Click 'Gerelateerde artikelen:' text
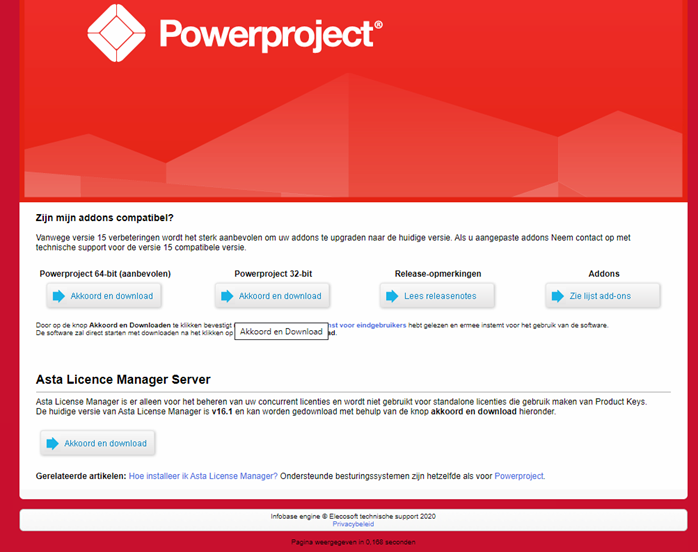698x552 pixels. click(81, 476)
